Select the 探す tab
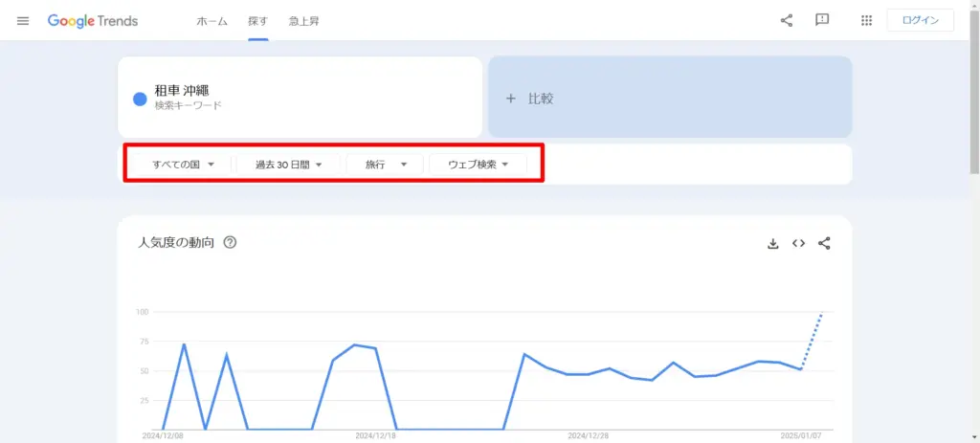 pyautogui.click(x=257, y=21)
